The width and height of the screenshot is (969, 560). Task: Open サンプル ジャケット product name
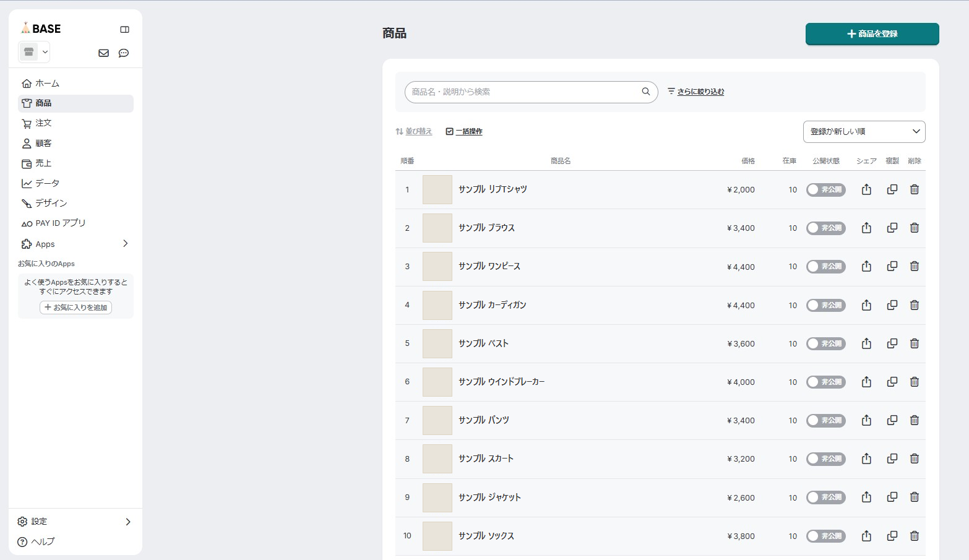click(489, 498)
